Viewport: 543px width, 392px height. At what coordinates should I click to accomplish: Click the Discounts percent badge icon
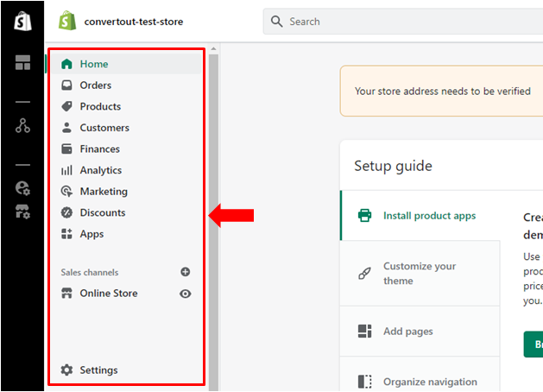(x=66, y=212)
